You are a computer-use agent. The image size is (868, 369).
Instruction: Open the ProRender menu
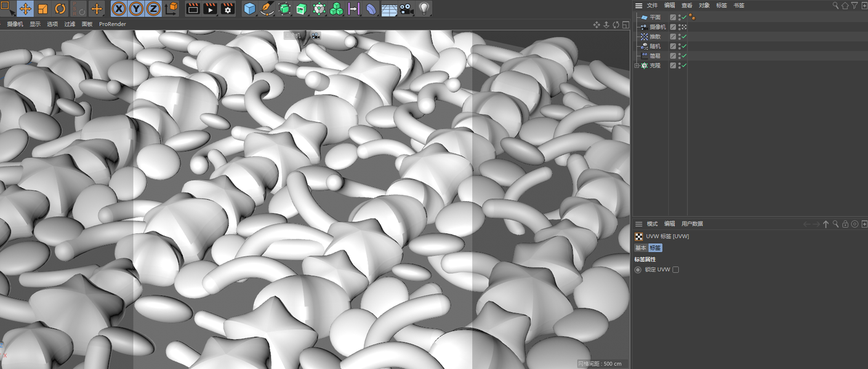click(x=113, y=24)
